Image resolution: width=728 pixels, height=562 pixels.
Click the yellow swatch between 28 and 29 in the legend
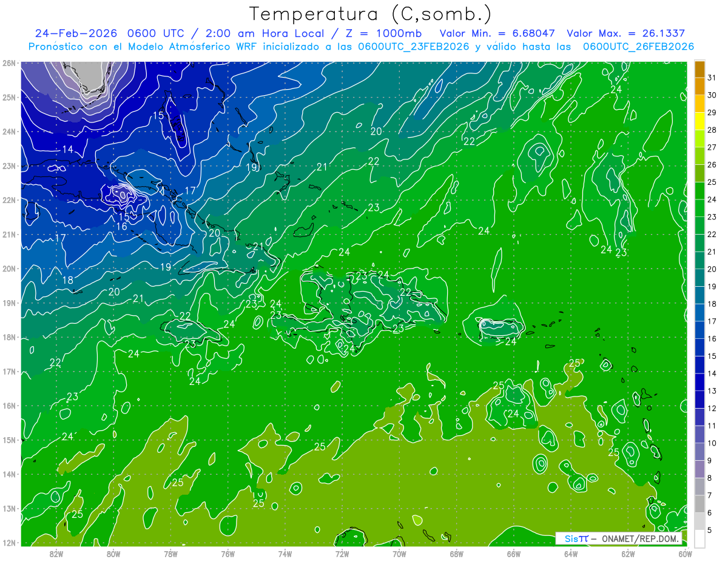(699, 121)
